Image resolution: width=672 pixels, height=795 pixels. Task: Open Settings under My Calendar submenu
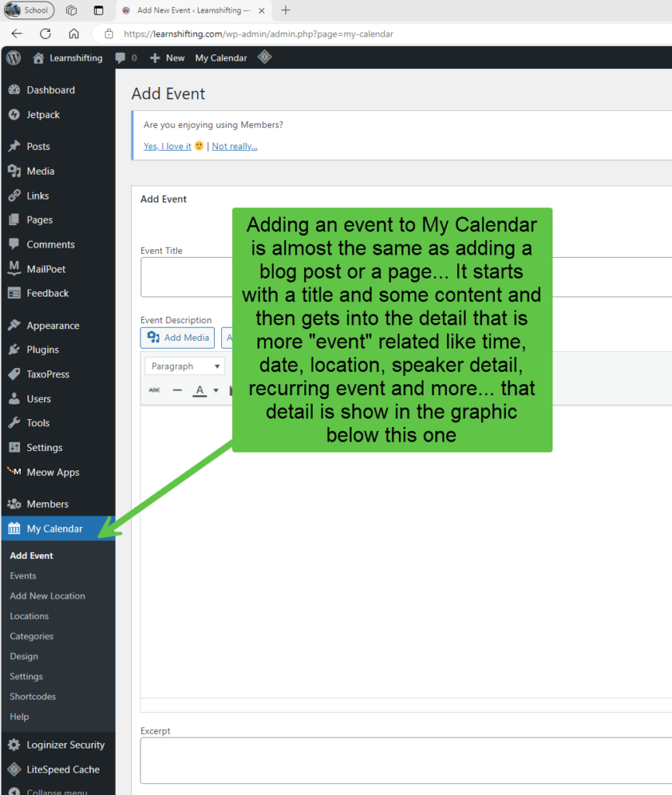click(x=26, y=676)
